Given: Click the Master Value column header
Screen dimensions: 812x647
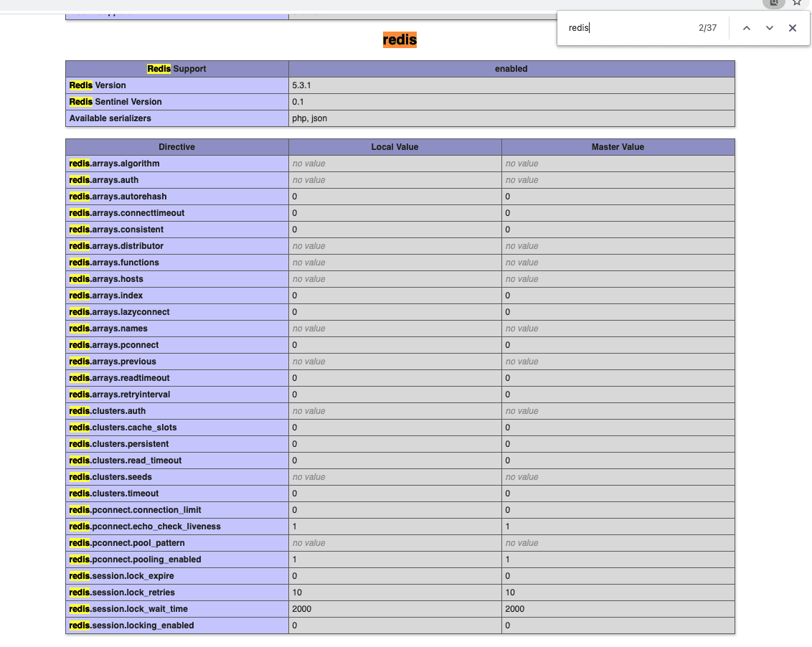Looking at the screenshot, I should point(618,146).
